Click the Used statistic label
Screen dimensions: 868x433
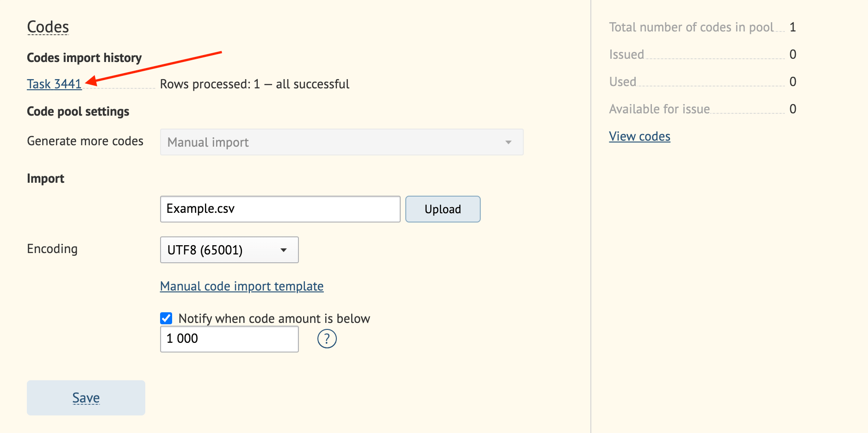[623, 82]
